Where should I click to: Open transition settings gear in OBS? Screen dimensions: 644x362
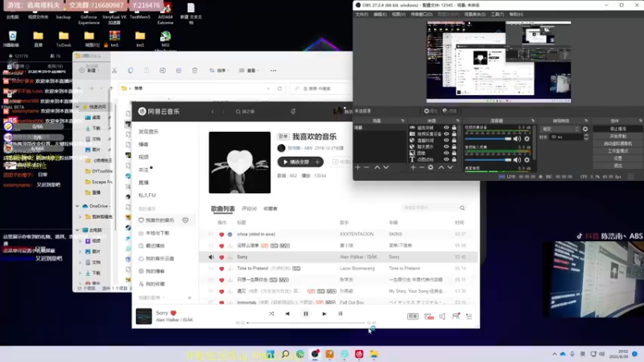pyautogui.click(x=585, y=129)
